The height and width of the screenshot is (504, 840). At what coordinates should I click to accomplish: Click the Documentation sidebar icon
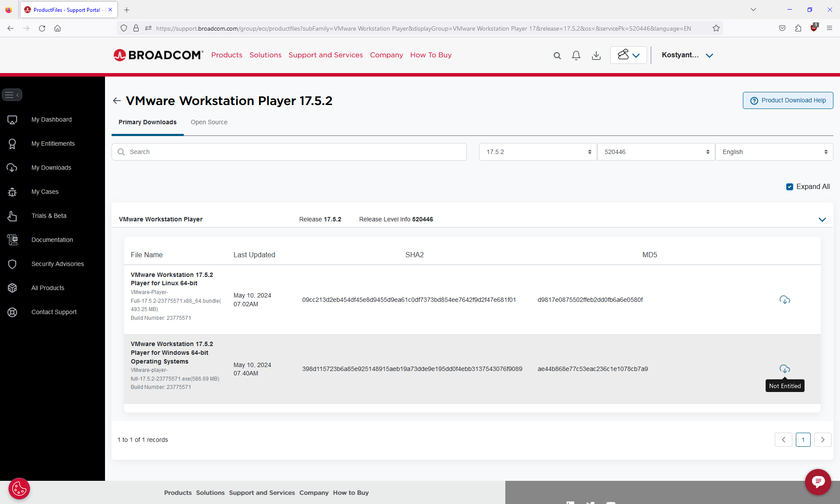[12, 240]
